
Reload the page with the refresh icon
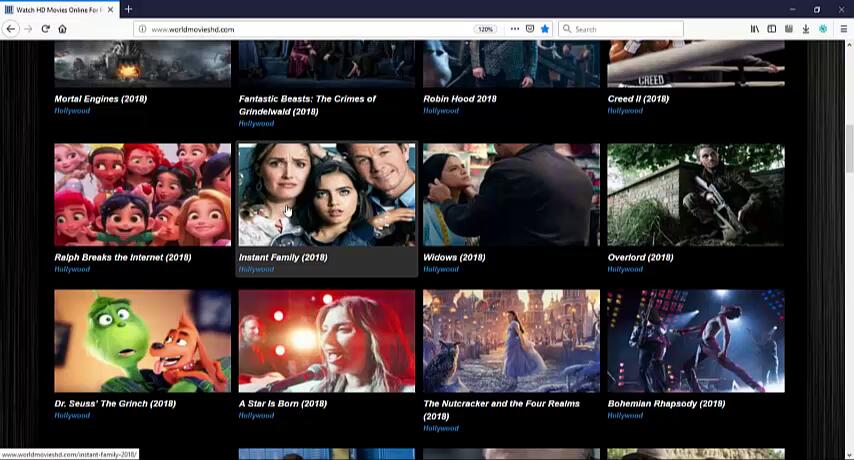coord(45,29)
